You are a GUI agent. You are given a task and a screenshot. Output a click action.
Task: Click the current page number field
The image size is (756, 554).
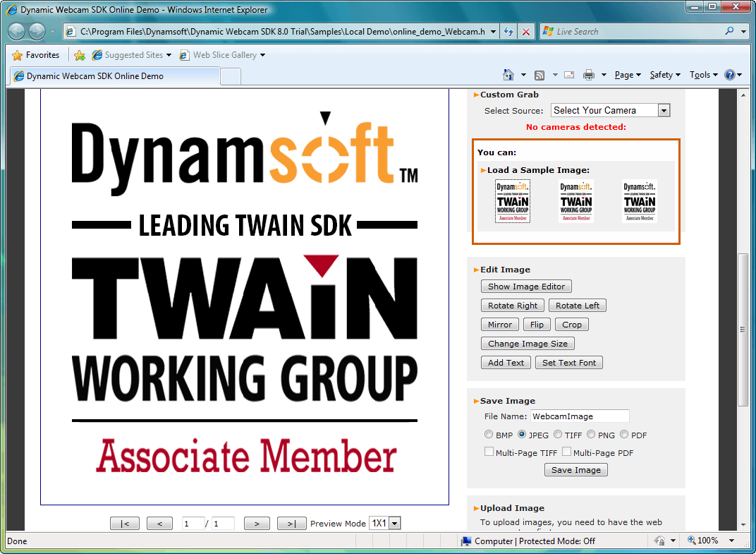click(193, 524)
